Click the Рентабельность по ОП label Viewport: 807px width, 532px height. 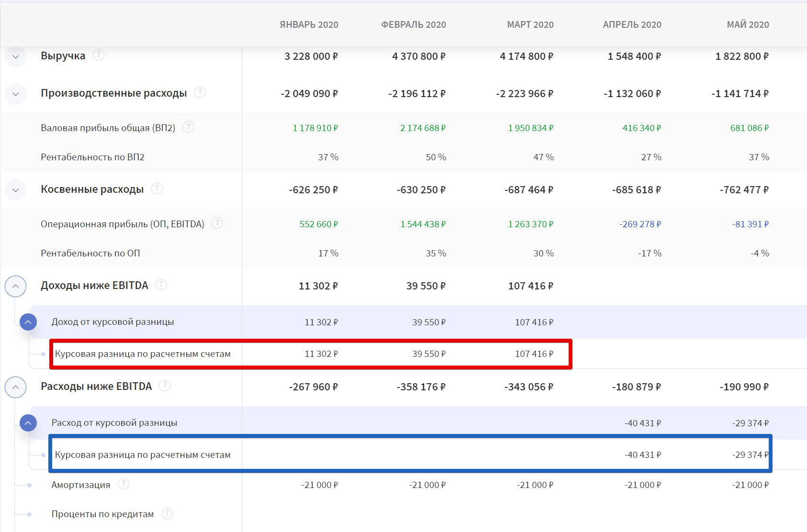(90, 253)
